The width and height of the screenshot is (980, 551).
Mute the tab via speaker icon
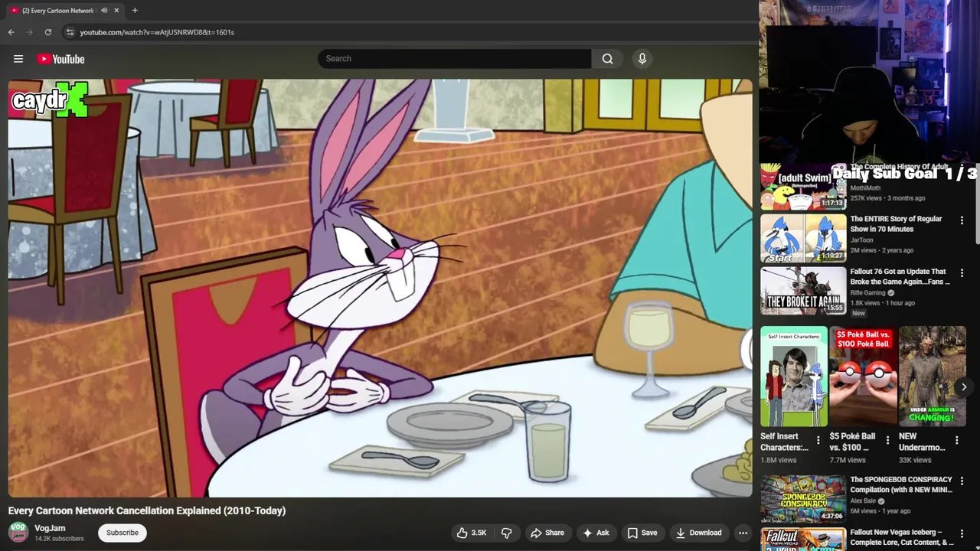[104, 10]
